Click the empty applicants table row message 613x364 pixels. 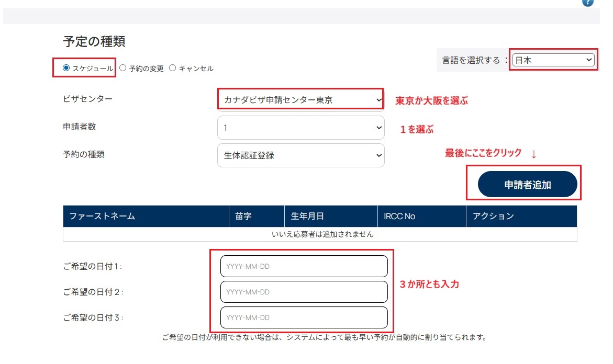coord(320,234)
